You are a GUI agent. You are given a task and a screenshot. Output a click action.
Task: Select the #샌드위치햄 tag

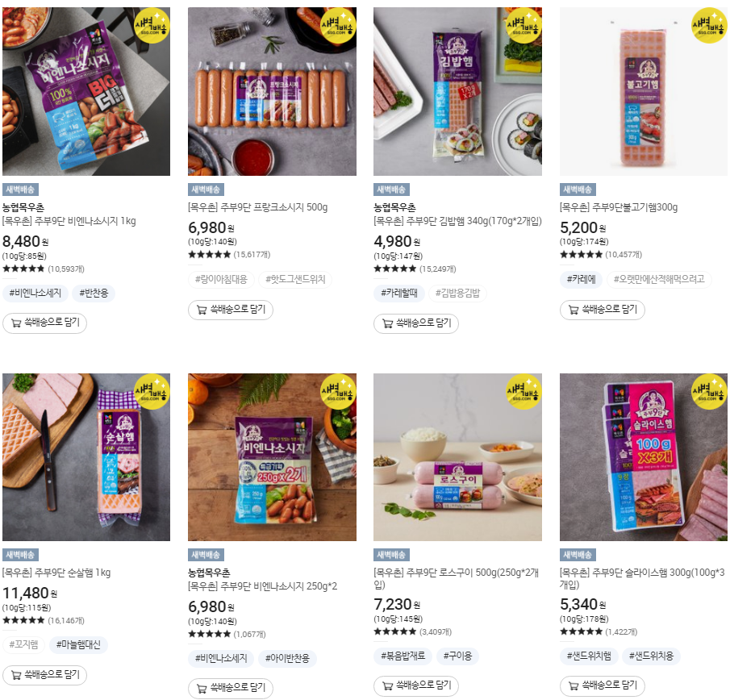pyautogui.click(x=589, y=656)
